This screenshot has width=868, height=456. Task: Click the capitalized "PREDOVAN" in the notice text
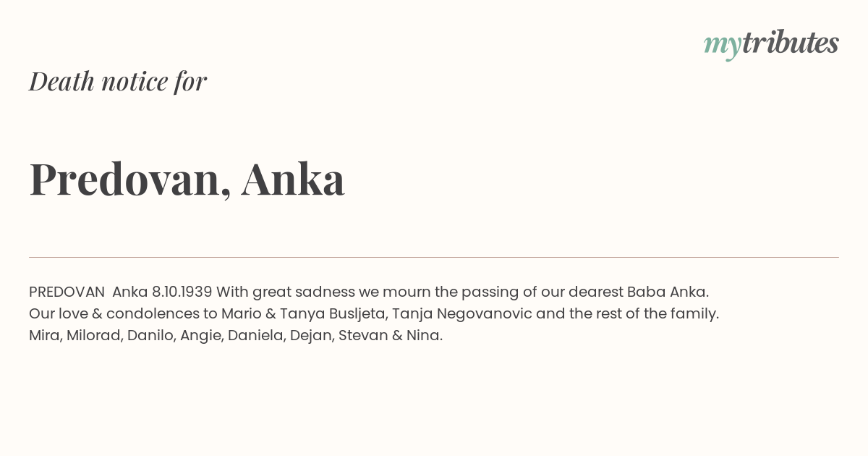67,292
